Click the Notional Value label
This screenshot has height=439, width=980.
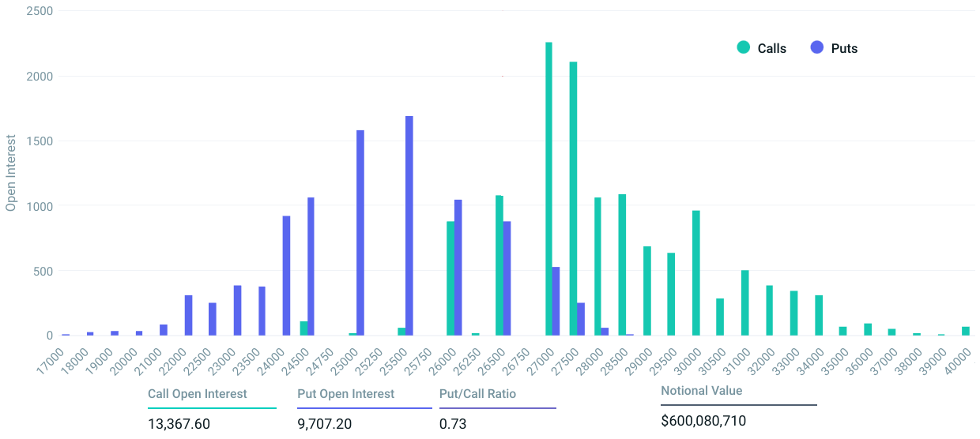[702, 390]
